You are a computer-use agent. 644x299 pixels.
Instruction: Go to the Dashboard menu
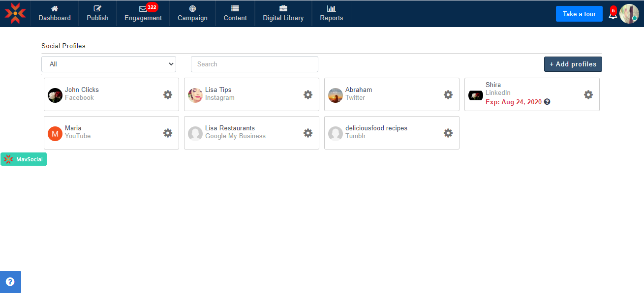[55, 14]
